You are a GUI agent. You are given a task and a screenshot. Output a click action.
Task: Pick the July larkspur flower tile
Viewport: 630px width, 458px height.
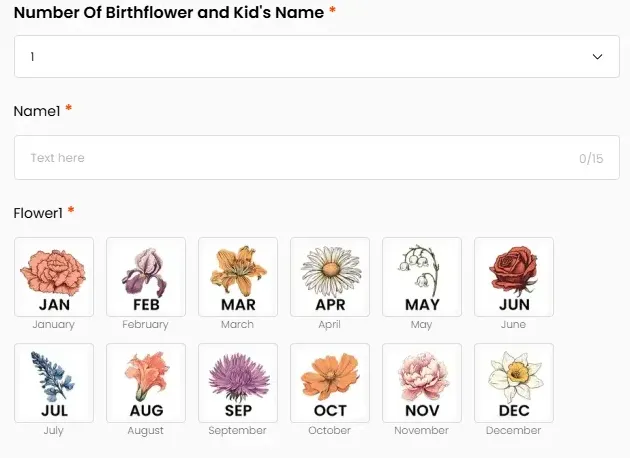54,383
